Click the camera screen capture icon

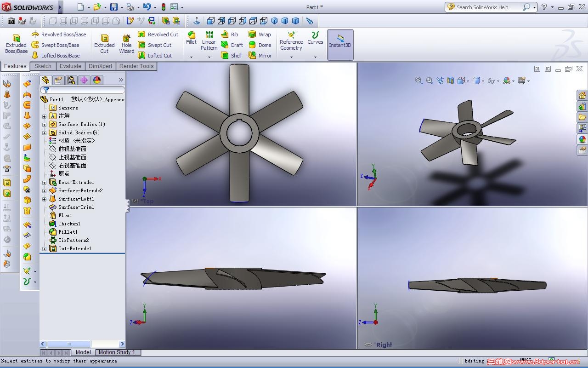click(11, 21)
